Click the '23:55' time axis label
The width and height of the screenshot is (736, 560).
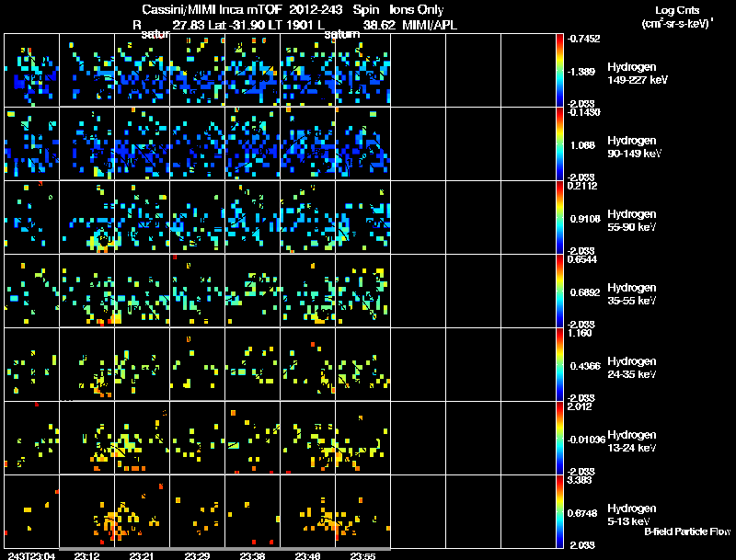tap(362, 555)
